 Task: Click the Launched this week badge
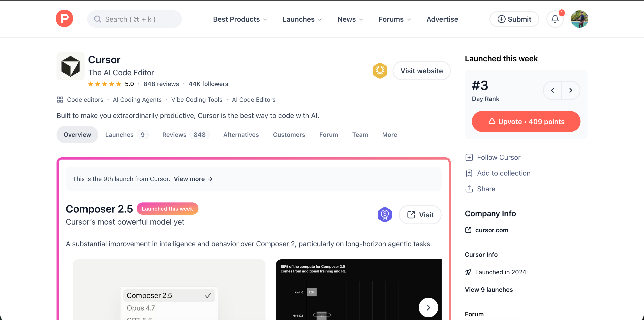coord(168,209)
